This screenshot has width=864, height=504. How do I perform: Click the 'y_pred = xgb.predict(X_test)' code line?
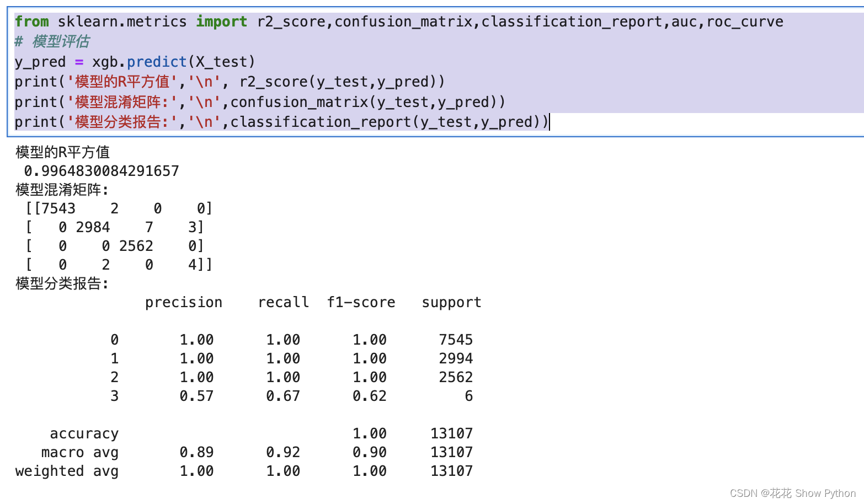click(135, 62)
